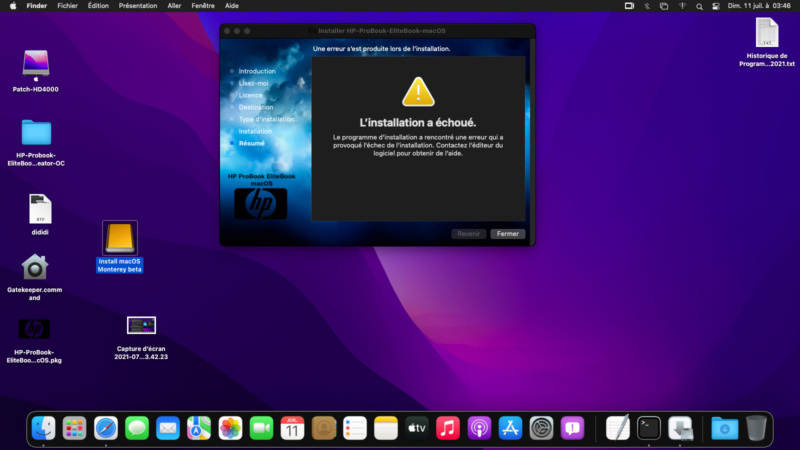Open System Preferences from the Dock
Screen dimensions: 800x450
click(x=541, y=428)
